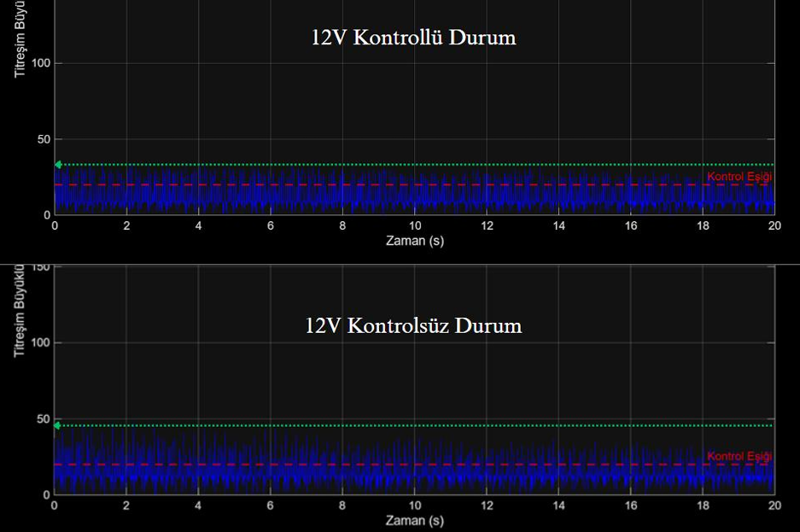
Task: Select the top plot's 'Zaman (s)' axis label
Action: pyautogui.click(x=414, y=241)
